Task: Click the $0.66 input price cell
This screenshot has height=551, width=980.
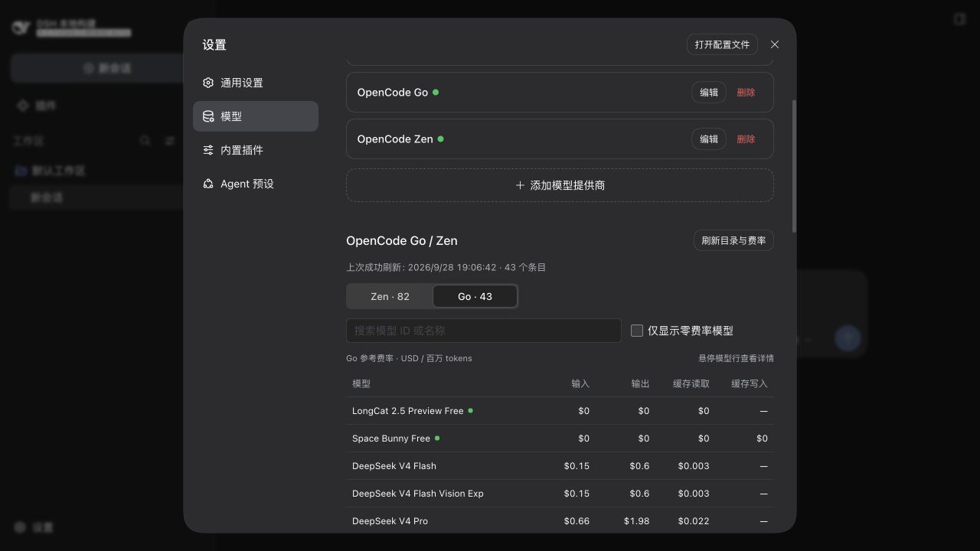Action: 577,521
